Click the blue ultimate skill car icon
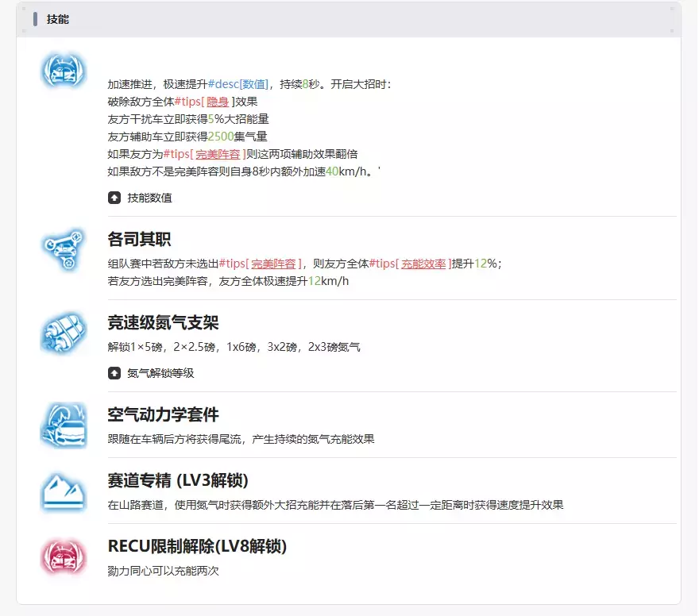The width and height of the screenshot is (699, 616). coord(63,71)
